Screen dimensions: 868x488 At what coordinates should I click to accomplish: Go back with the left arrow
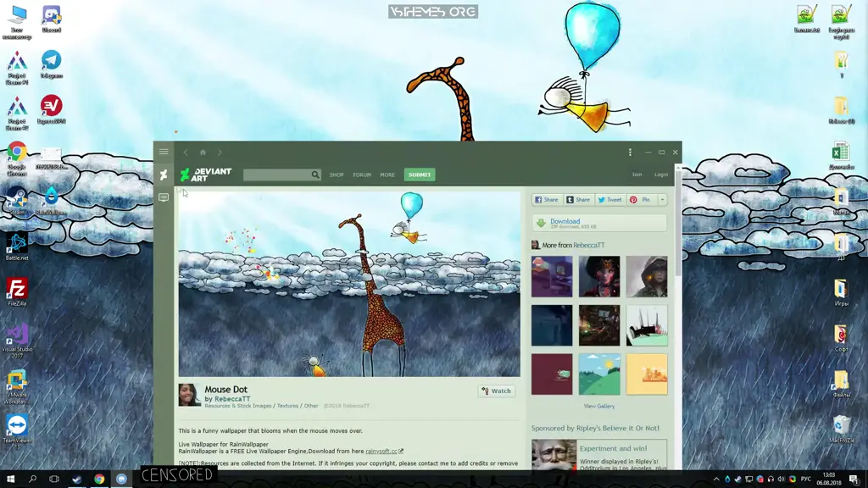pyautogui.click(x=186, y=152)
